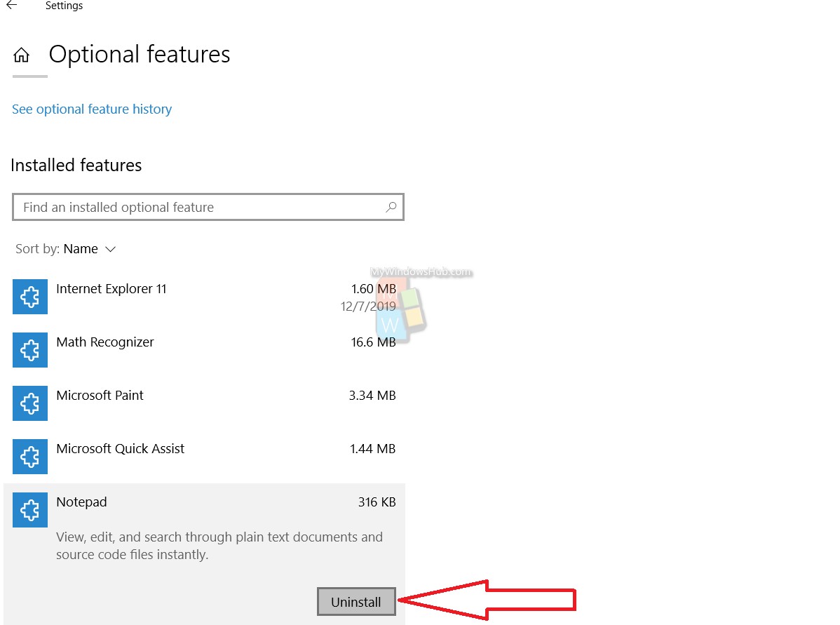Open the Settings home icon
Screen dimensions: 840x625
pos(22,55)
